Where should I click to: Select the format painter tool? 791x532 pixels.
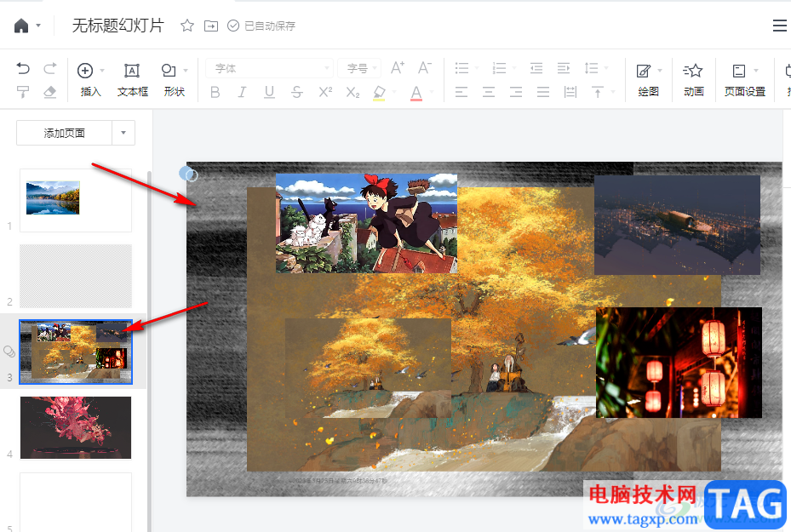click(x=23, y=92)
